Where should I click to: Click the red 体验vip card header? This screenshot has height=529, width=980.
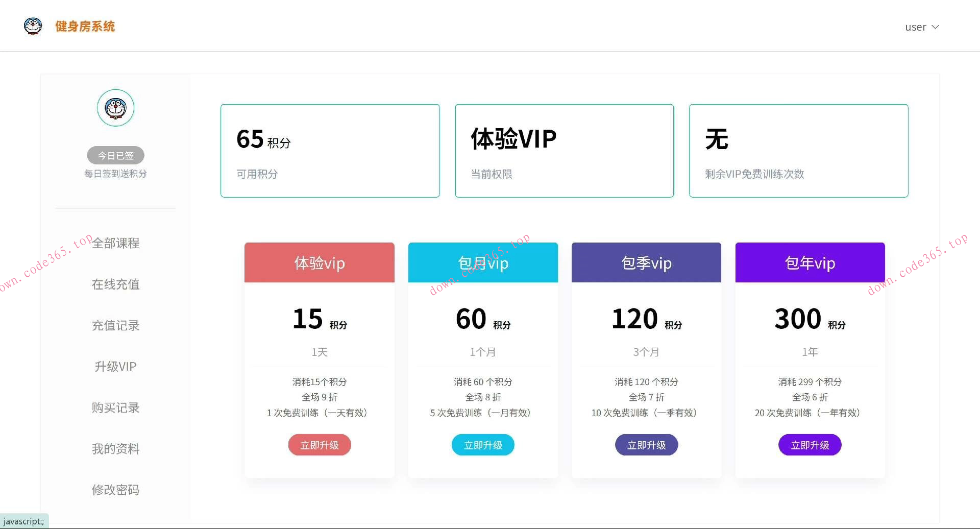click(320, 262)
